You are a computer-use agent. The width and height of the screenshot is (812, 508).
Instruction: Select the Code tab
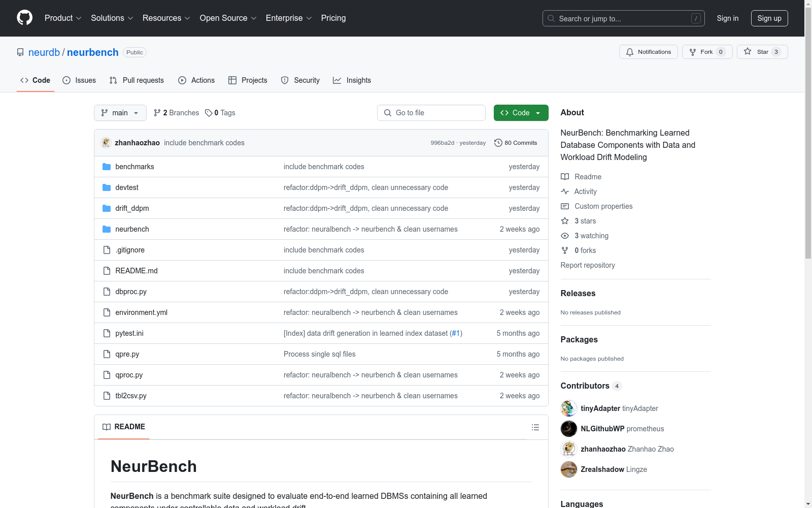tap(35, 80)
